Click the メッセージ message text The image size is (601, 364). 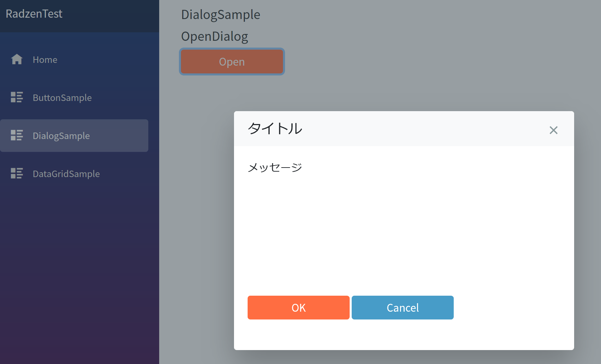[x=275, y=168]
